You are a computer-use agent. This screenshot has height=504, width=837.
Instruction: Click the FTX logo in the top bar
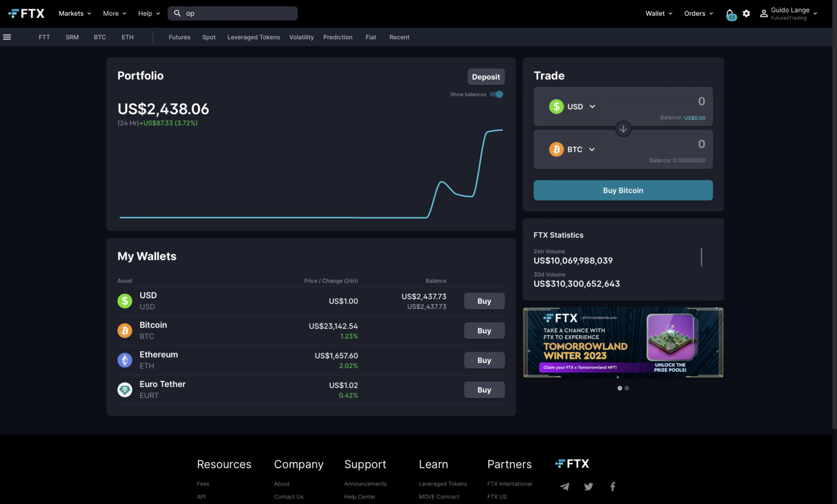click(26, 13)
